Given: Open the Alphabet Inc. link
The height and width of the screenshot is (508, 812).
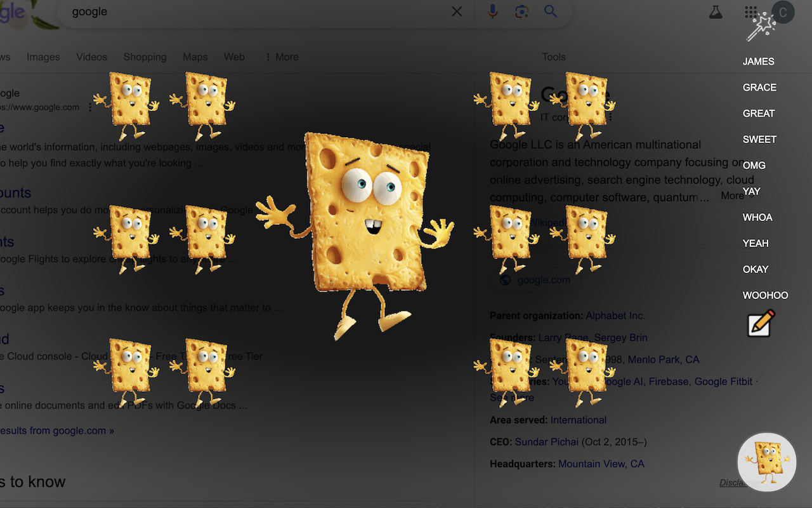Looking at the screenshot, I should click(x=615, y=316).
